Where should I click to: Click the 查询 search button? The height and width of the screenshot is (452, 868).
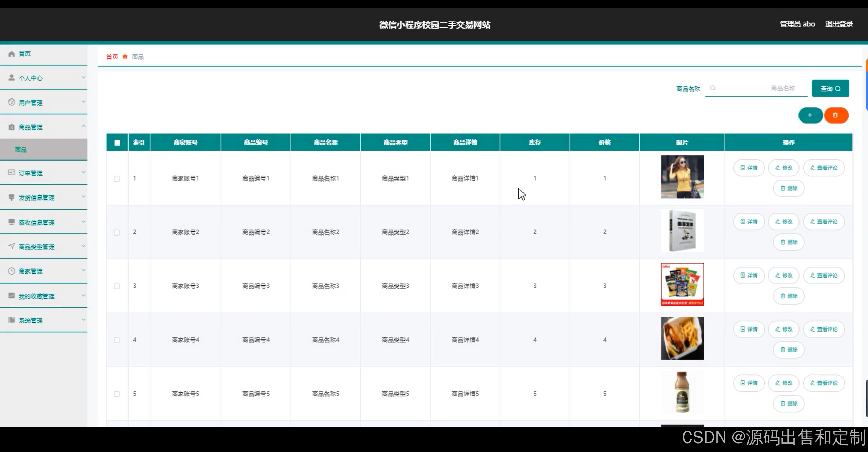(x=830, y=89)
